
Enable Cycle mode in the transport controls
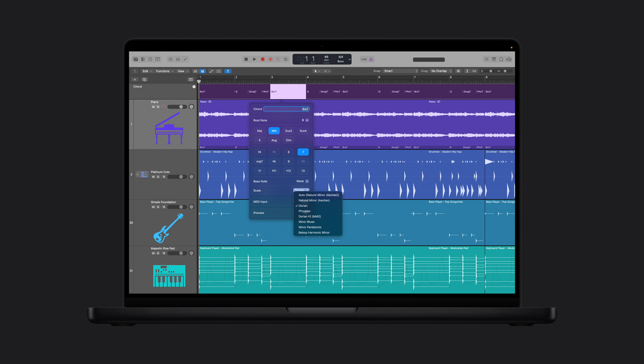pyautogui.click(x=286, y=59)
